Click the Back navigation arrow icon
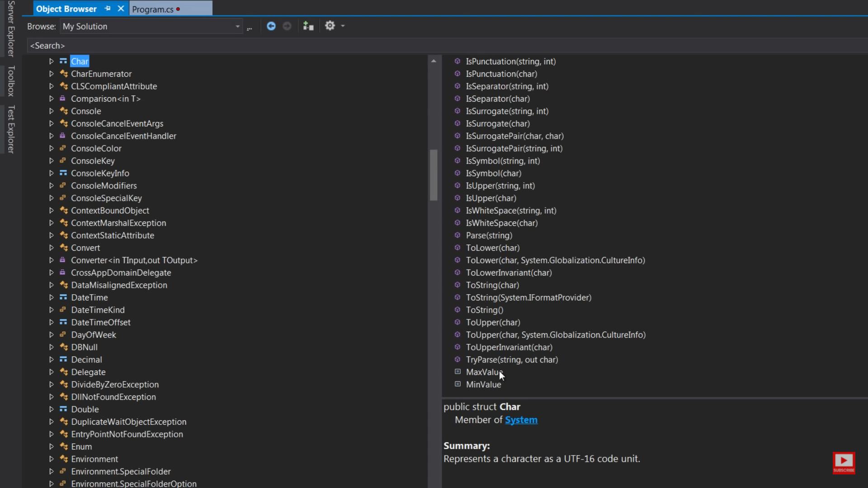 coord(271,26)
